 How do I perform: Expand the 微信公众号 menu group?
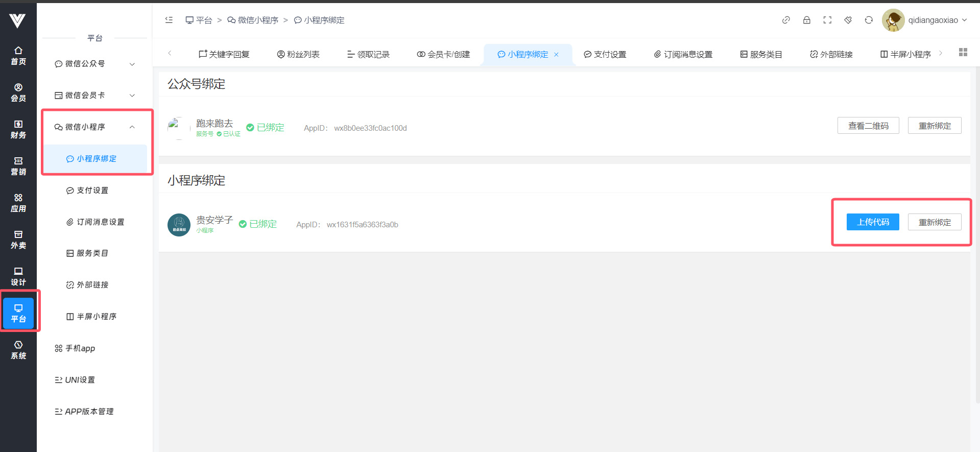(94, 64)
